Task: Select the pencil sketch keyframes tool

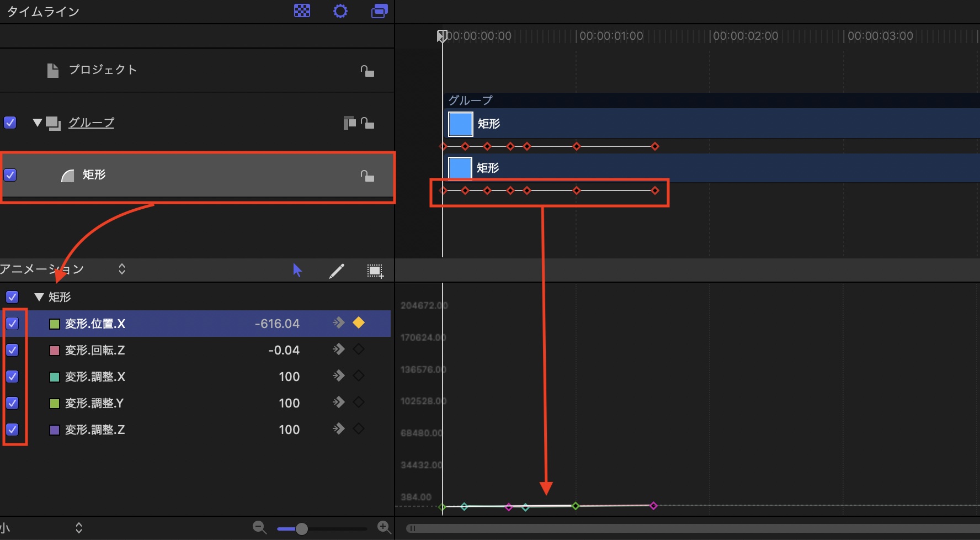Action: (337, 271)
